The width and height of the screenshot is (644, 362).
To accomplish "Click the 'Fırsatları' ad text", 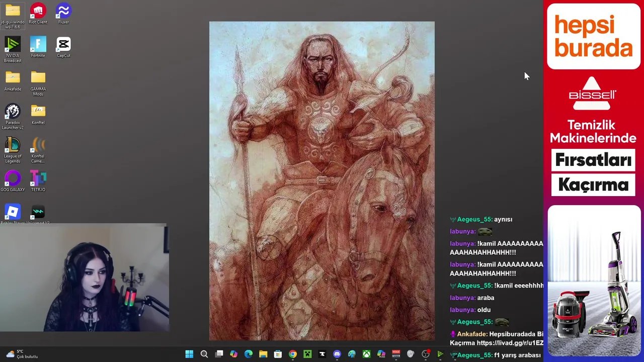I will coord(593,160).
